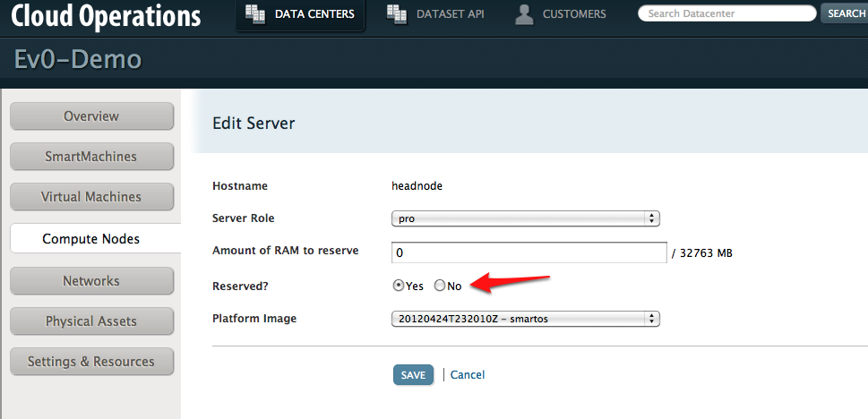The height and width of the screenshot is (419, 868).
Task: Open the Server Role dropdown
Action: pyautogui.click(x=525, y=218)
